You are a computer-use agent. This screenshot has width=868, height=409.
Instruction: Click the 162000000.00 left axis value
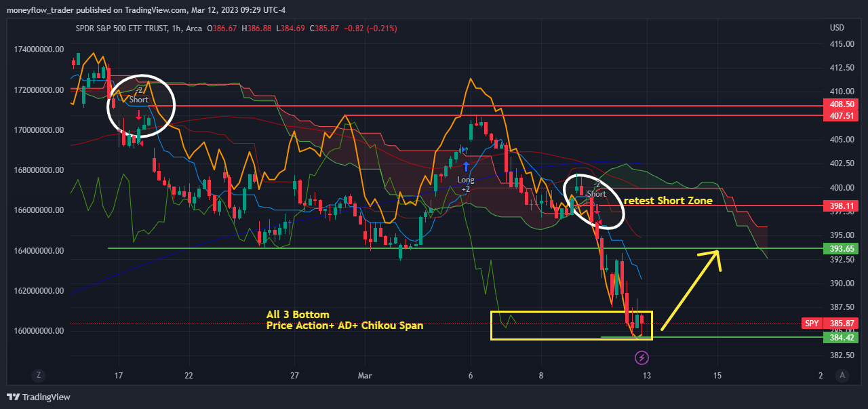point(39,291)
